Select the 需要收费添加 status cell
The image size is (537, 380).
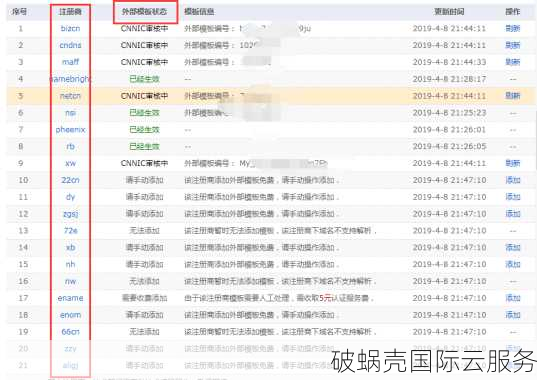tap(144, 298)
